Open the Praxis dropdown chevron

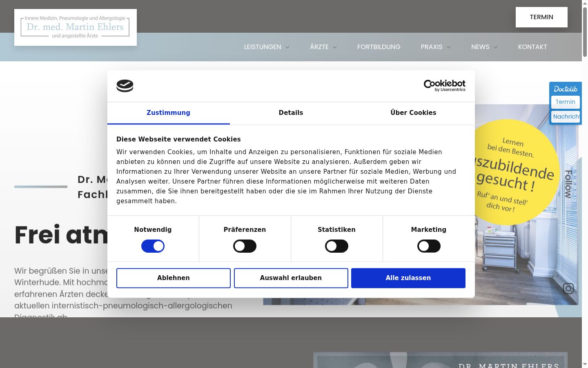[449, 47]
